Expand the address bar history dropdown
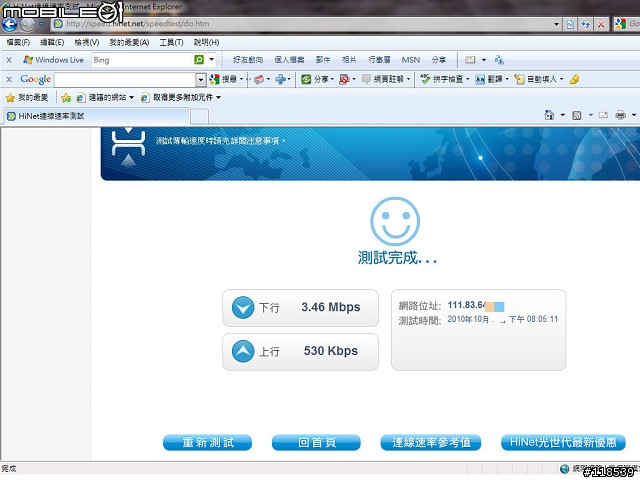 (556, 24)
